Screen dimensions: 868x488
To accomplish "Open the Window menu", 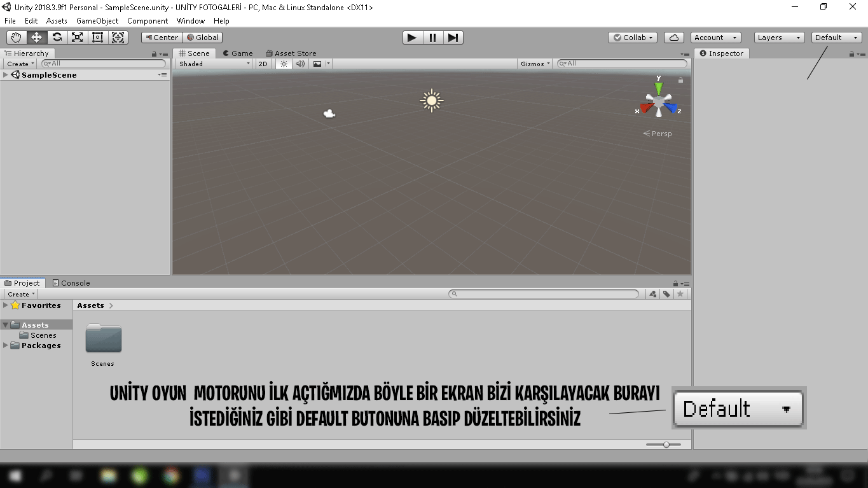I will point(191,21).
